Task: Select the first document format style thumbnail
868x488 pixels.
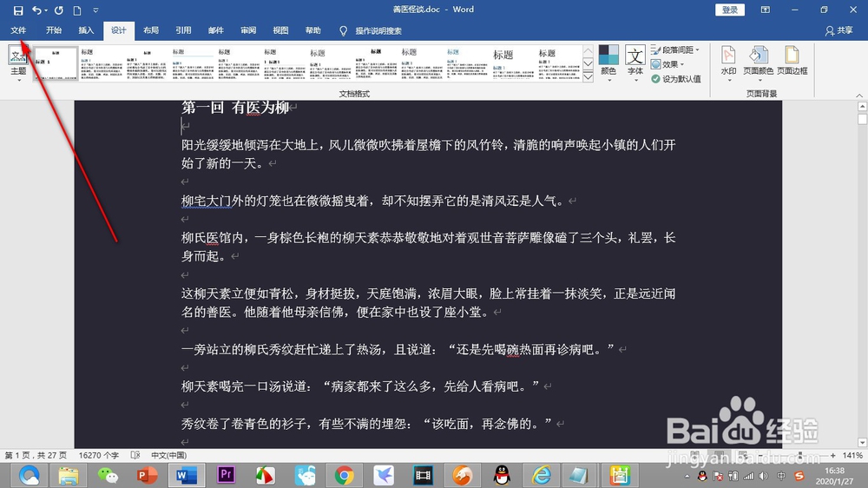Action: [x=56, y=64]
